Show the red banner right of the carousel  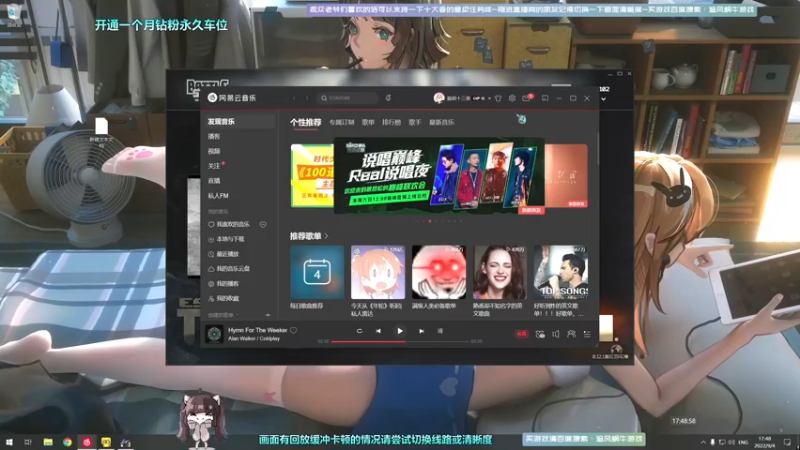point(566,176)
